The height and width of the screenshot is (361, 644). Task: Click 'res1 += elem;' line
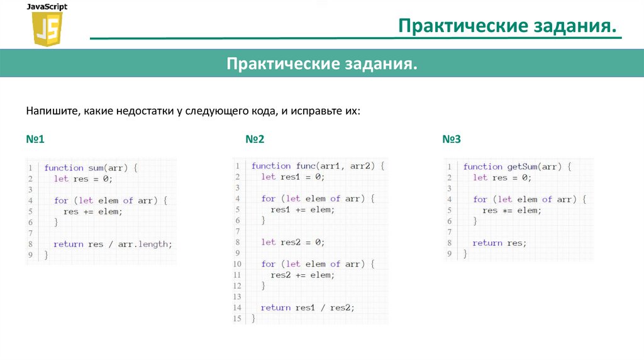[303, 209]
